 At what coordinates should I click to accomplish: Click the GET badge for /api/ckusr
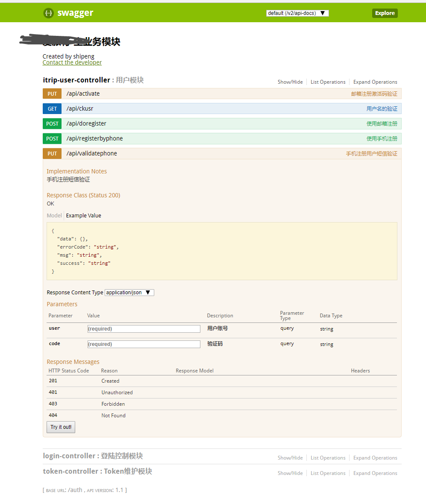(x=52, y=108)
